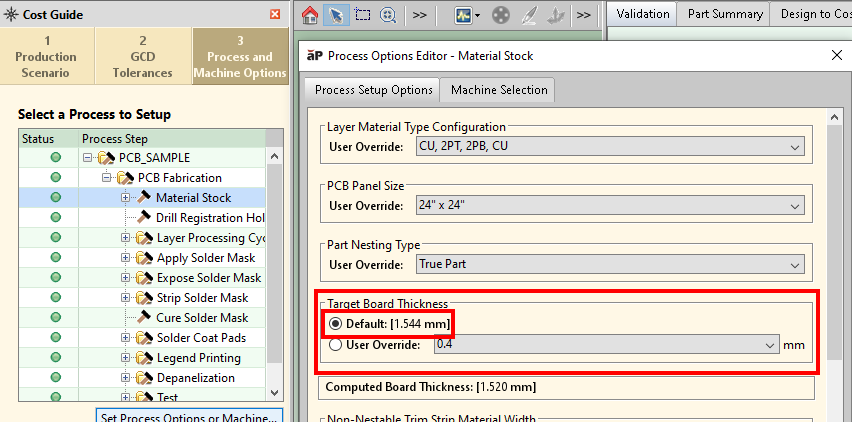The width and height of the screenshot is (852, 422).
Task: Open the board thickness override value dropdown
Action: coord(606,345)
